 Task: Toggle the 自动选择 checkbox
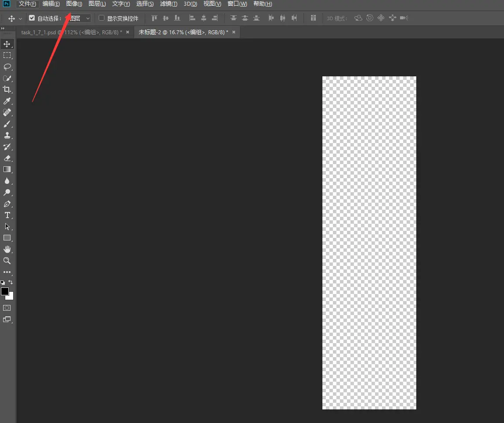tap(32, 18)
